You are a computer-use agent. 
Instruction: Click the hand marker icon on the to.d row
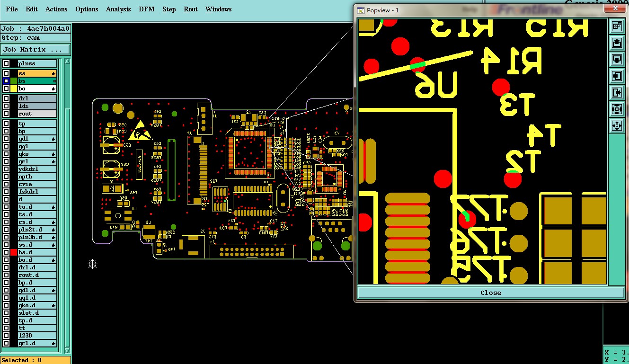pyautogui.click(x=54, y=207)
